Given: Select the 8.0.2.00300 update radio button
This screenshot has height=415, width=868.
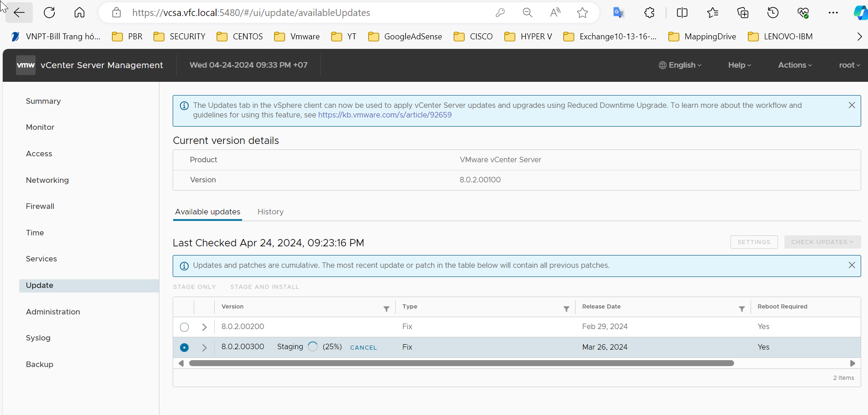Looking at the screenshot, I should [184, 347].
